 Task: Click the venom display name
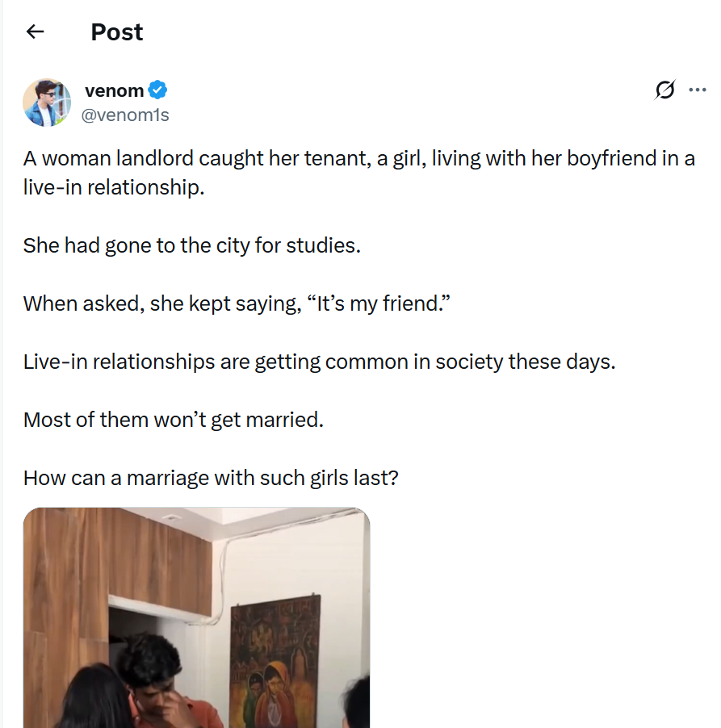pos(114,90)
